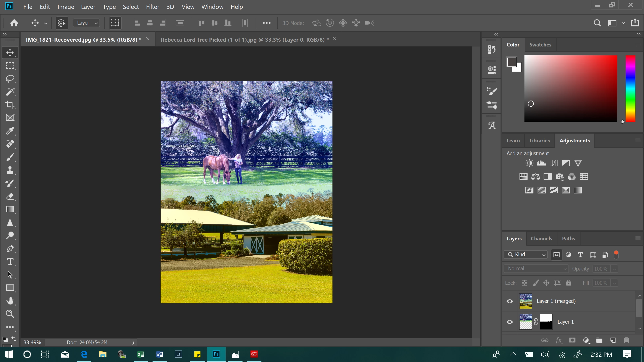The image size is (644, 362).
Task: Click the delete layer trash icon
Action: click(x=626, y=340)
